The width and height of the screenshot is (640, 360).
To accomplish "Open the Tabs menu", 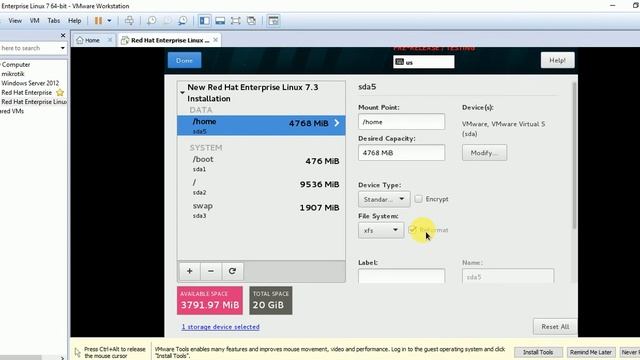I will pos(53,20).
